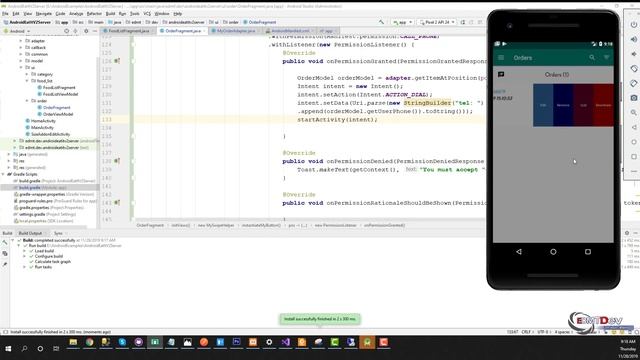Click the emulator rotate left icon
Viewport: 640px width, 360px height.
pos(633,69)
